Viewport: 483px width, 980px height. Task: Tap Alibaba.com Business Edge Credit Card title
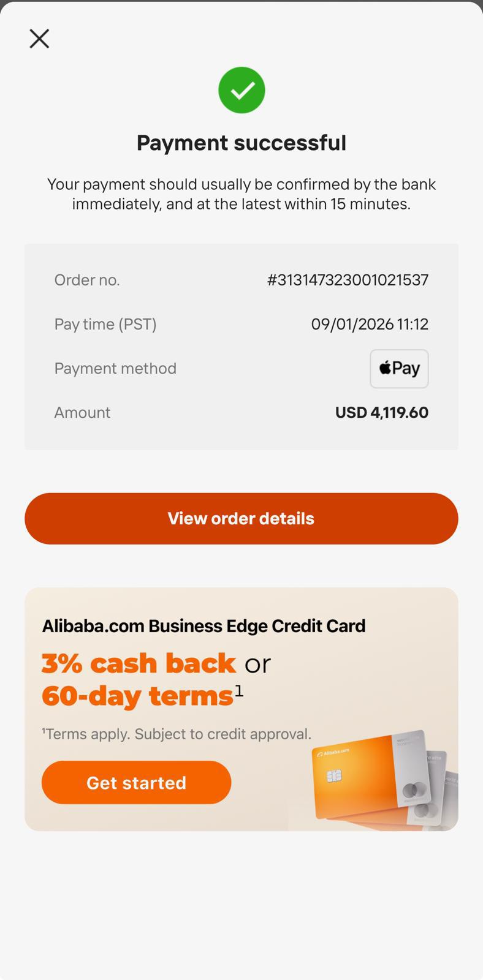pos(203,626)
